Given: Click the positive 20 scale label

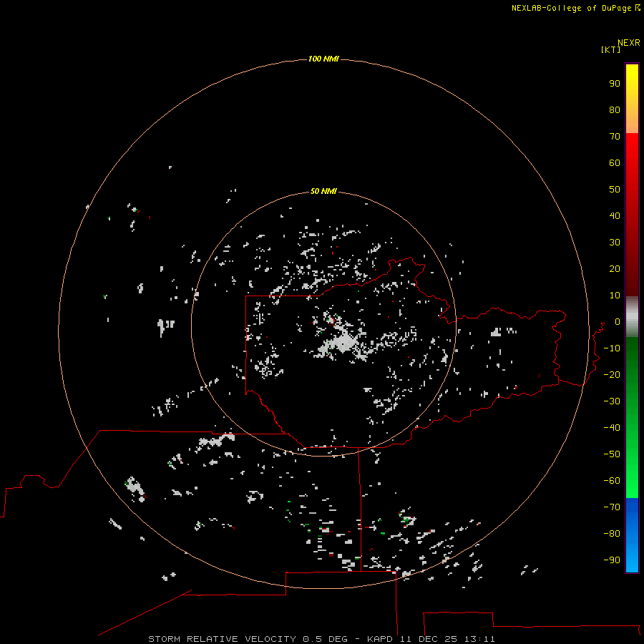Looking at the screenshot, I should [x=615, y=268].
